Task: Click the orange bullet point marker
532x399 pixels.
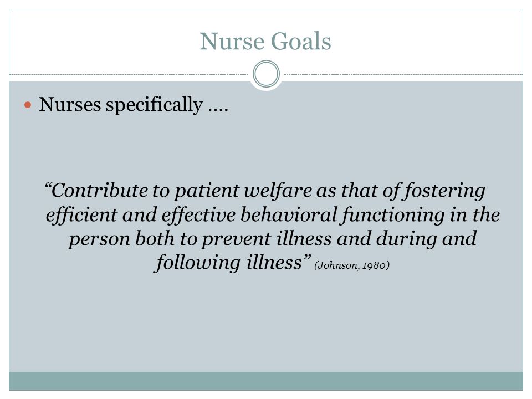Action: point(28,105)
